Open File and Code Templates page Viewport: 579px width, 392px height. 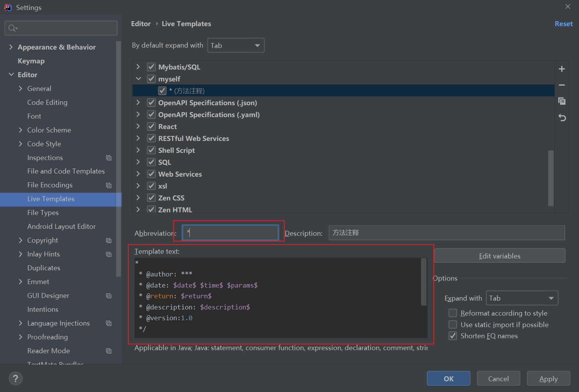[66, 171]
